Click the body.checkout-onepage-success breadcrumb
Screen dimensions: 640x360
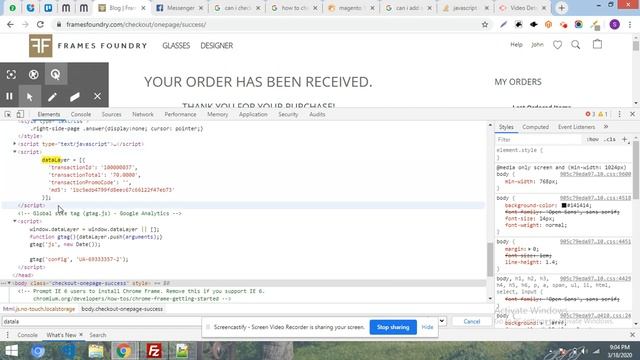(122, 309)
